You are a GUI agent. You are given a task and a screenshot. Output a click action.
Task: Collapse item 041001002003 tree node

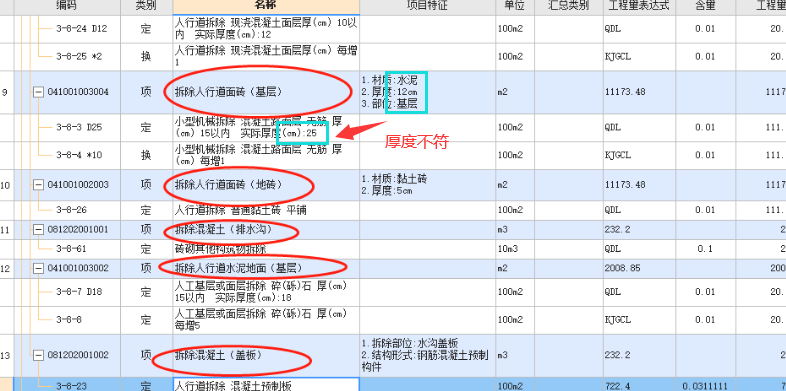(x=39, y=185)
